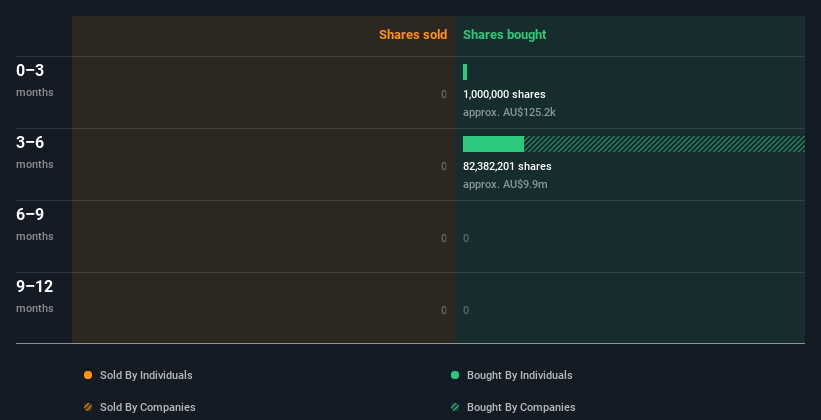Select the 6–9 months row label
The height and width of the screenshot is (420, 821).
tap(35, 224)
